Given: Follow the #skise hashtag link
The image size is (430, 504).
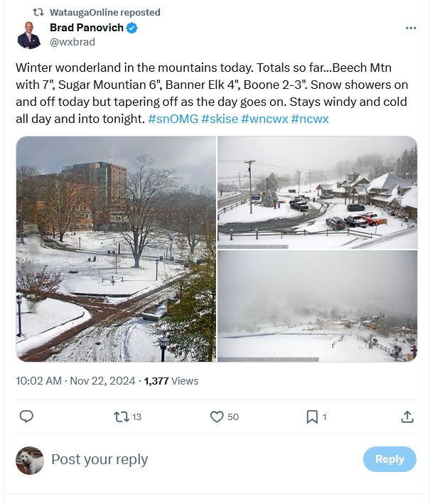Looking at the screenshot, I should [220, 119].
